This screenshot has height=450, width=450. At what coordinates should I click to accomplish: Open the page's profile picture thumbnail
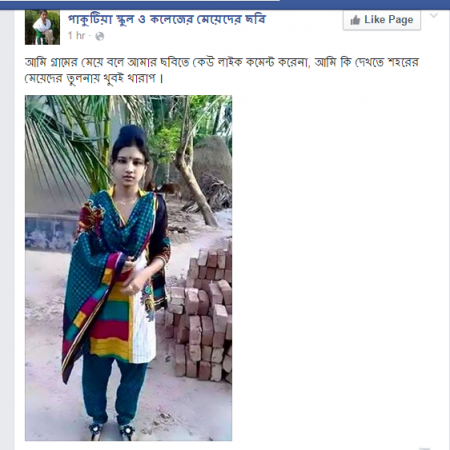pyautogui.click(x=42, y=27)
